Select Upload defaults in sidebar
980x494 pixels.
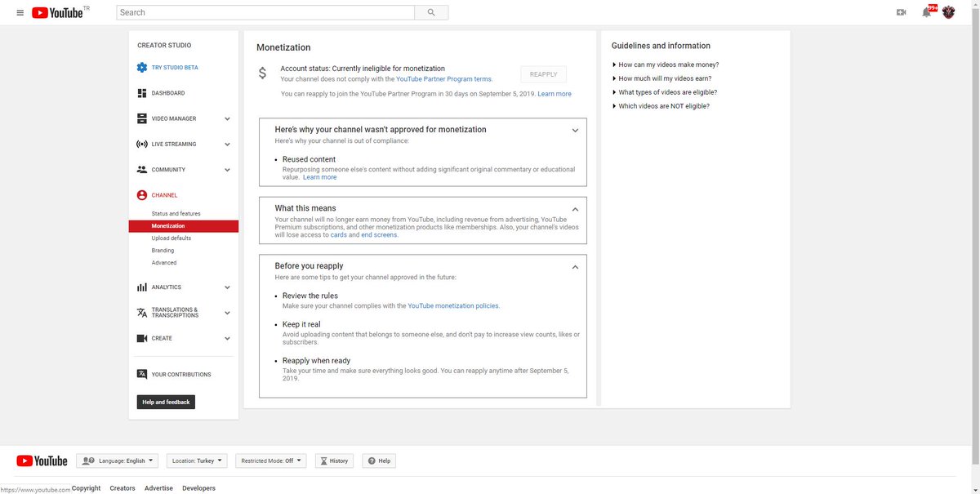(x=171, y=238)
